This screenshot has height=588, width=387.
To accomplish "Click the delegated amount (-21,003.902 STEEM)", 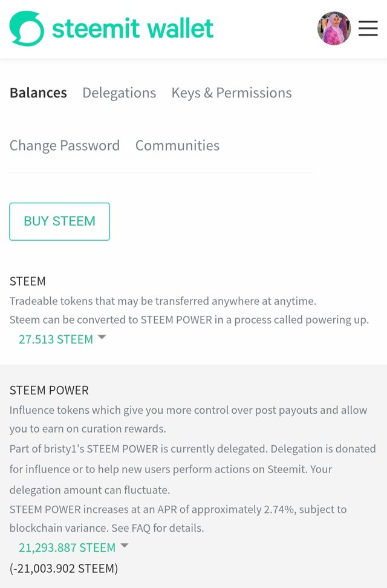I will coord(63,568).
